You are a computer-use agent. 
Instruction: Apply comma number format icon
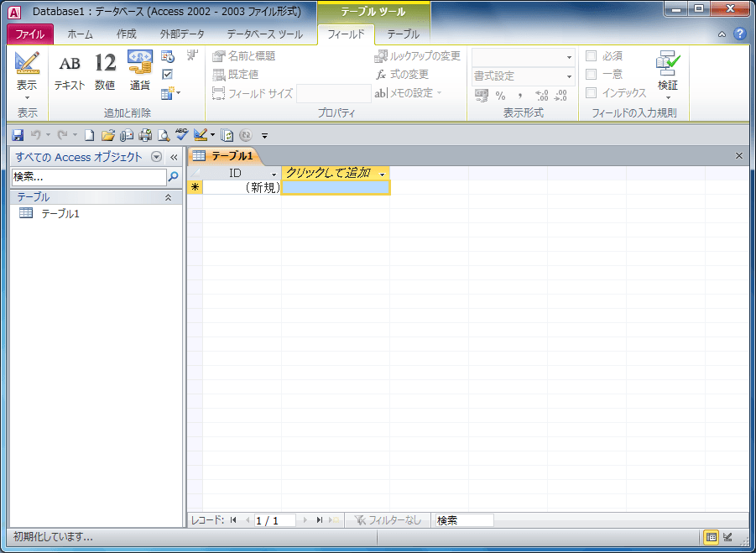[x=520, y=96]
